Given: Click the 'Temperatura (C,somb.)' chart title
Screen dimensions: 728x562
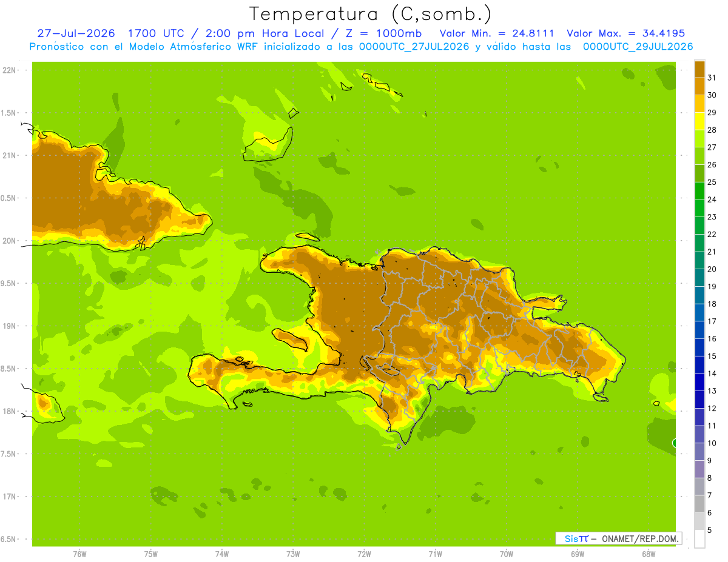Looking at the screenshot, I should 370,14.
